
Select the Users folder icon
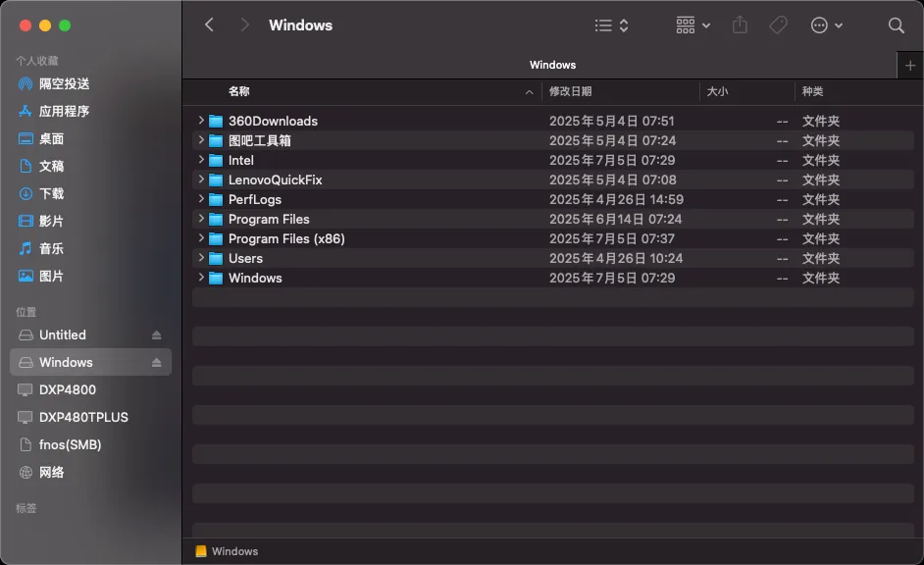[x=216, y=259]
